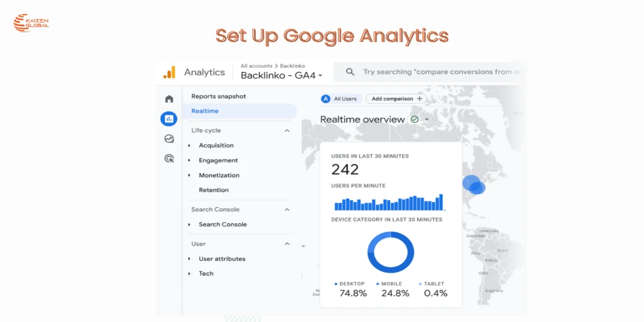The width and height of the screenshot is (644, 322).
Task: Open the Engagement label
Action: (x=218, y=160)
